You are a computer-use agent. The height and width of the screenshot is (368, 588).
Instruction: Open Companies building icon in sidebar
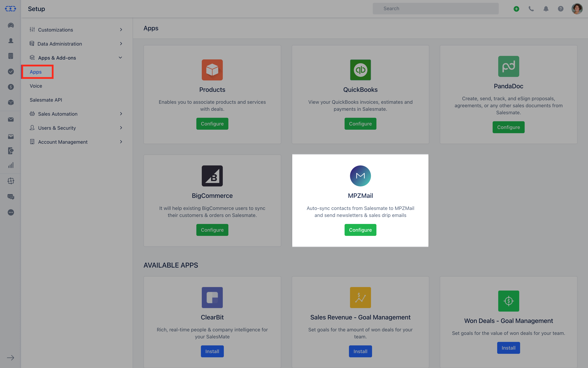click(x=11, y=56)
